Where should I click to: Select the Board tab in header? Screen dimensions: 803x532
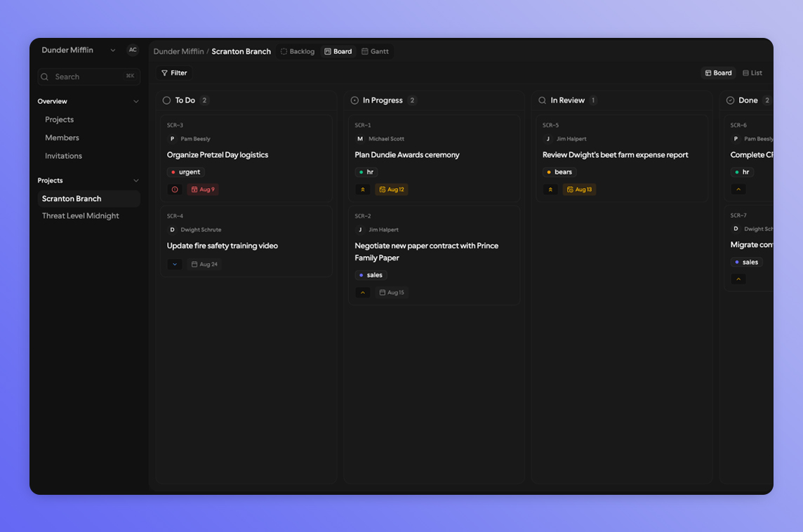(x=338, y=51)
